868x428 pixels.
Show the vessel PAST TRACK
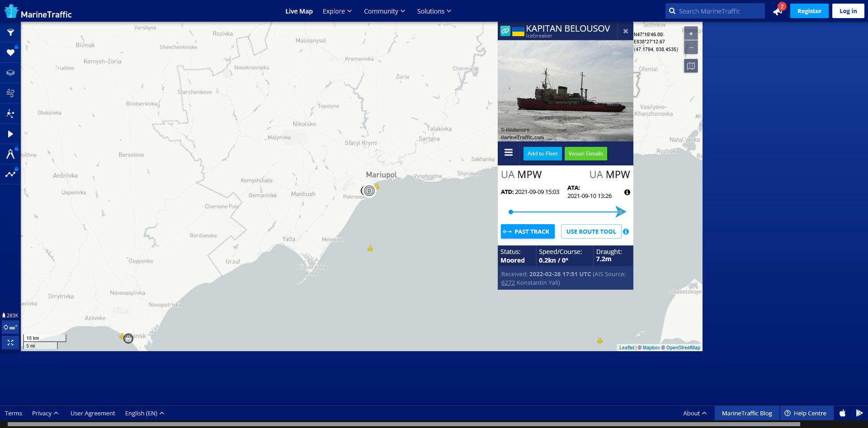pyautogui.click(x=528, y=231)
